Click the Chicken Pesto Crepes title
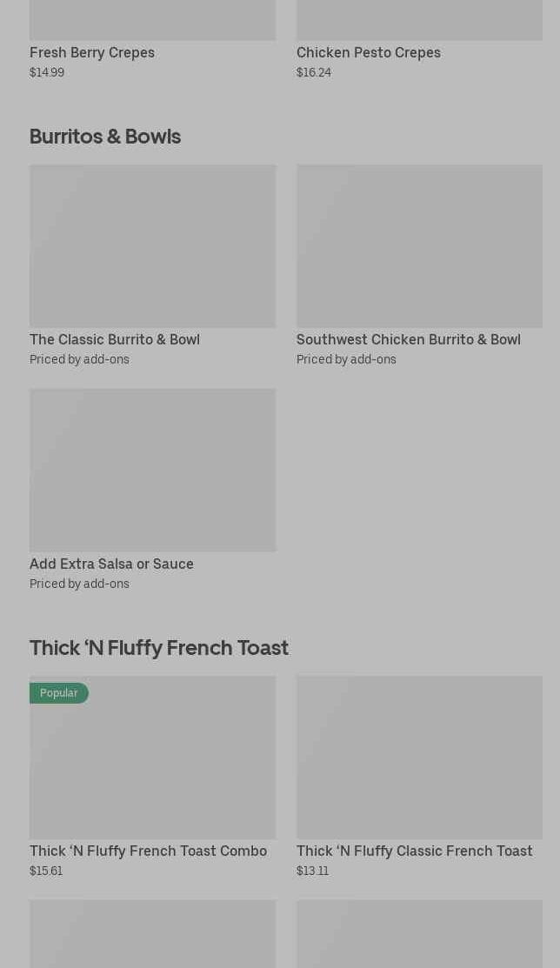Viewport: 560px width, 968px height. [x=368, y=52]
